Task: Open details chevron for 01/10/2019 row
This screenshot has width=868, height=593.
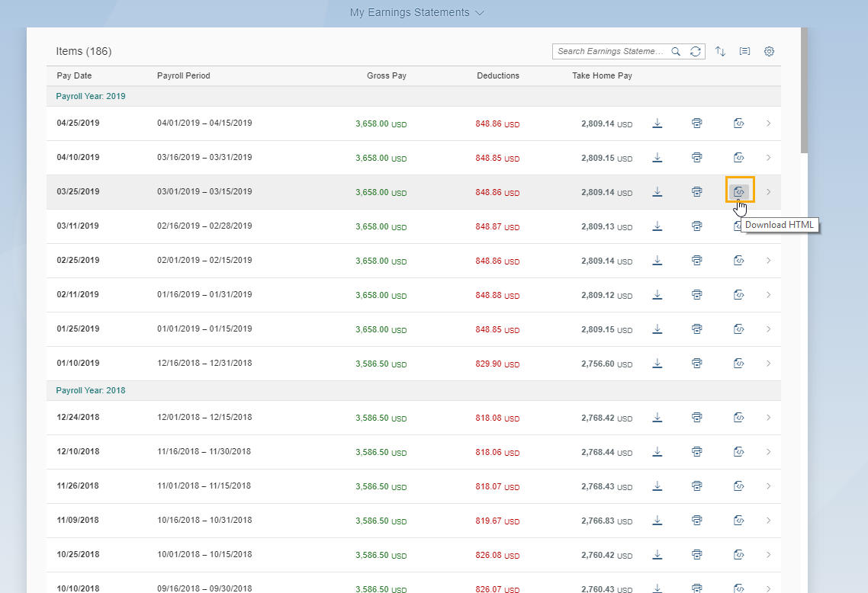Action: (x=768, y=364)
